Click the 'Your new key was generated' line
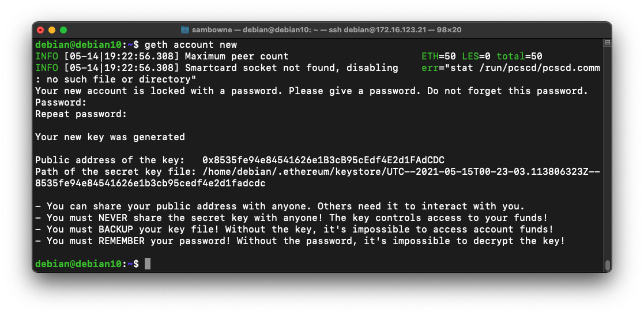This screenshot has width=644, height=315. pos(110,137)
